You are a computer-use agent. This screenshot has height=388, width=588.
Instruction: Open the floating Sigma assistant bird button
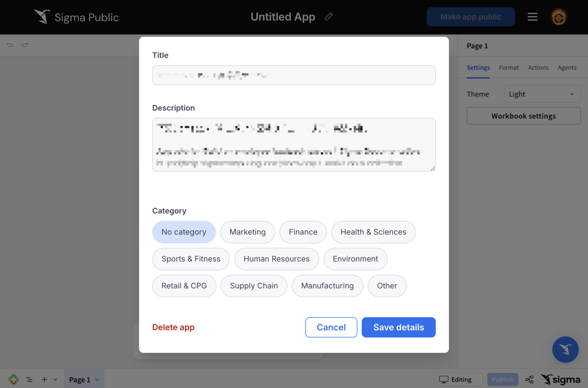pyautogui.click(x=565, y=349)
